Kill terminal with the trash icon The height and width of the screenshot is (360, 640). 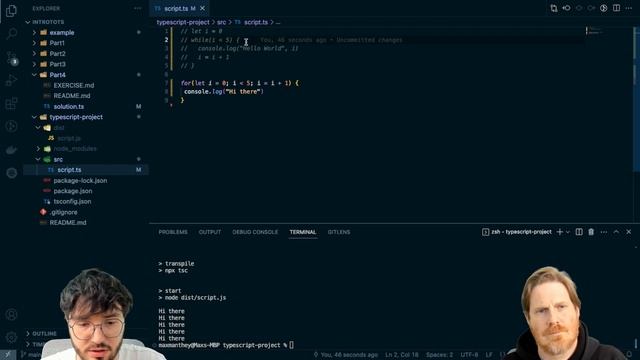591,232
